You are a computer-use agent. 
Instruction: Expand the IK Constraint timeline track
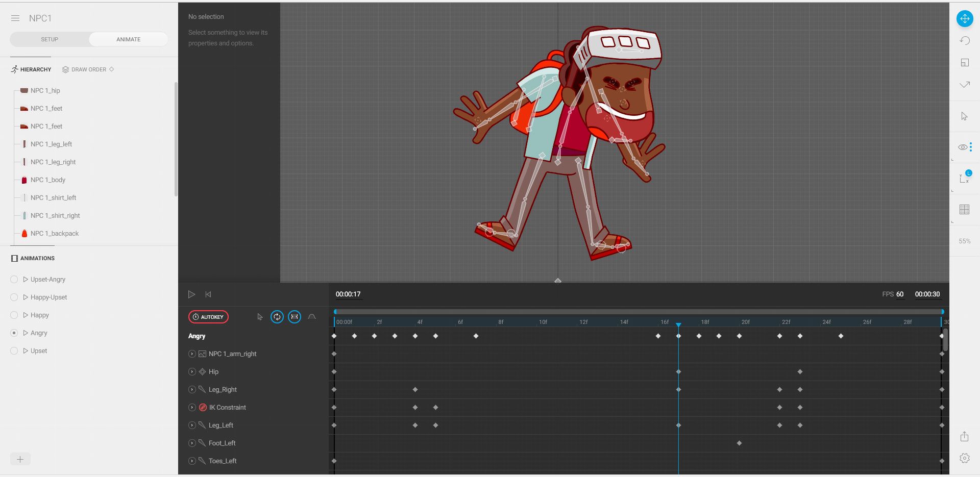pyautogui.click(x=192, y=408)
